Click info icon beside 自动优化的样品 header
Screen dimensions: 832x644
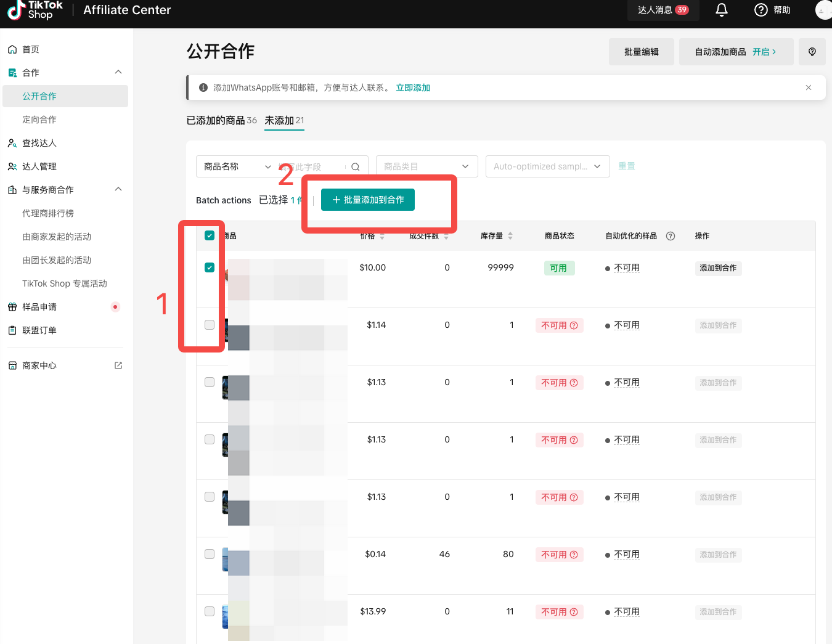pos(671,236)
